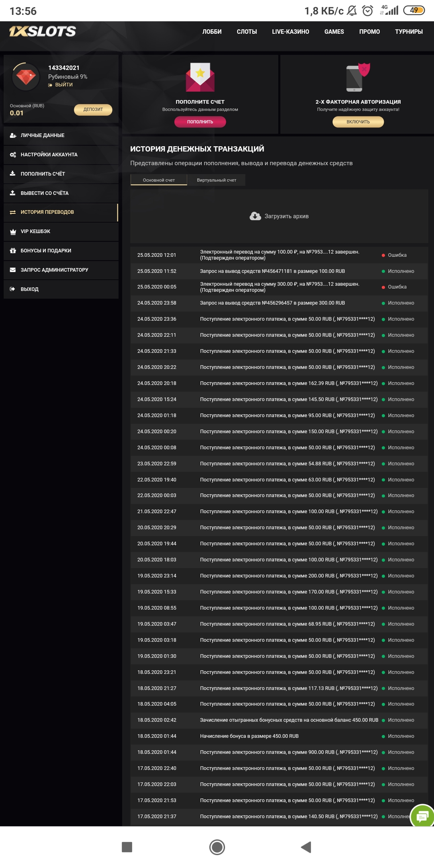This screenshot has height=868, width=434.
Task: Click the 162.39 RUB payment row
Action: [x=279, y=383]
